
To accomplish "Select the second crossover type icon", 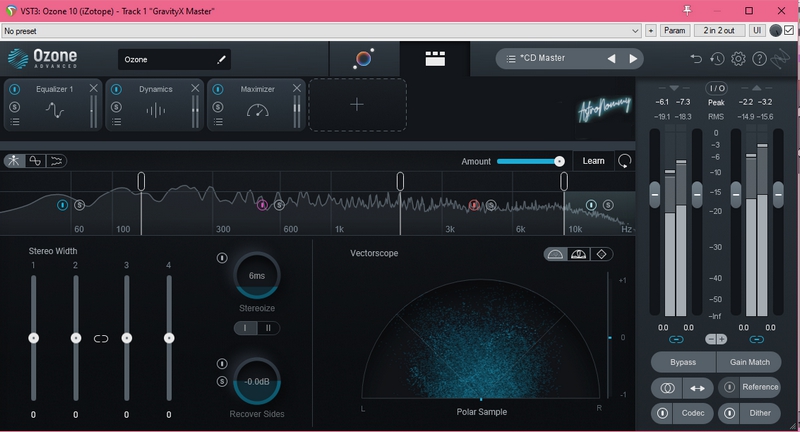I will coord(35,161).
